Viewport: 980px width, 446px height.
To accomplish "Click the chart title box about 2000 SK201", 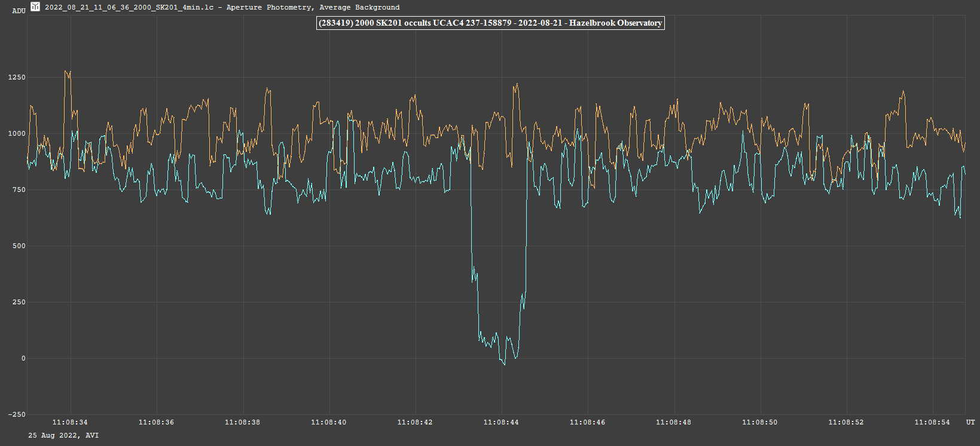I will (490, 23).
